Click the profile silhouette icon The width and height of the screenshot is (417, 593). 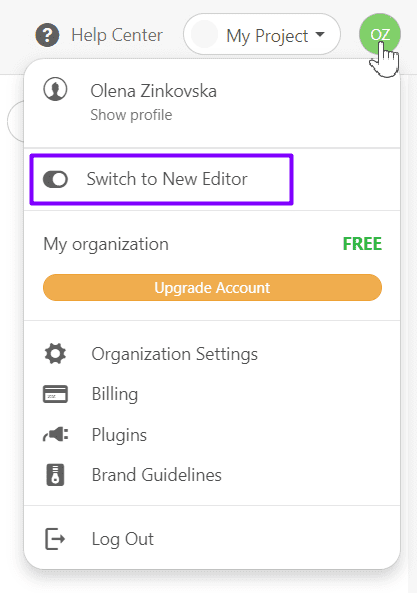[55, 90]
